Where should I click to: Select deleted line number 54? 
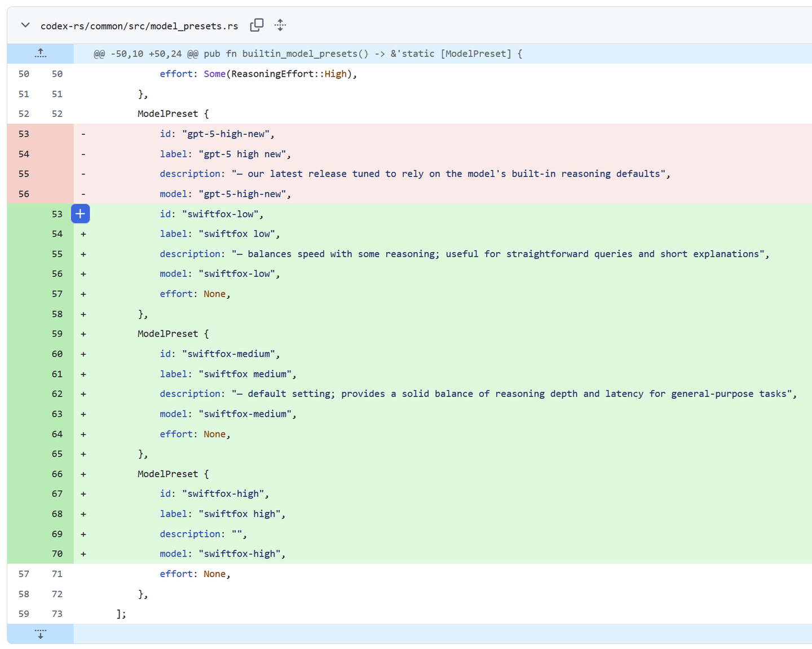point(24,154)
